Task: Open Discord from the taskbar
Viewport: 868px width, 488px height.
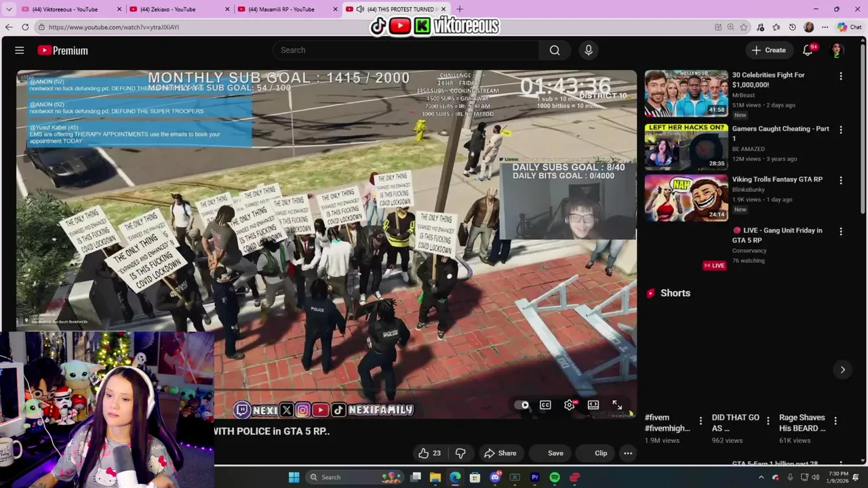Action: 494,477
